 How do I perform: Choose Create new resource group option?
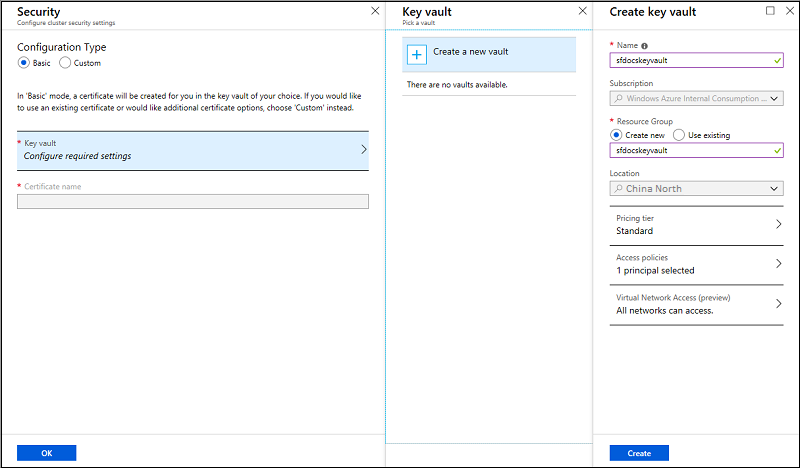[616, 135]
